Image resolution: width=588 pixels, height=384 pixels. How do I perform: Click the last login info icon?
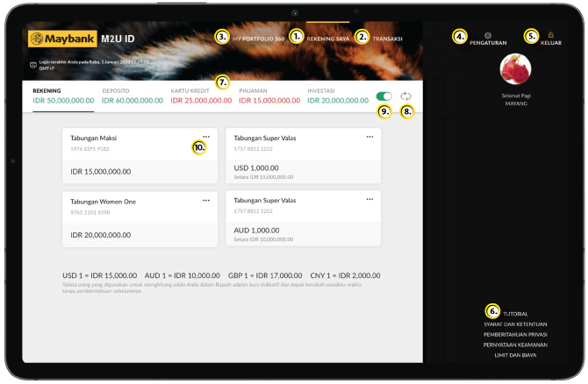33,65
